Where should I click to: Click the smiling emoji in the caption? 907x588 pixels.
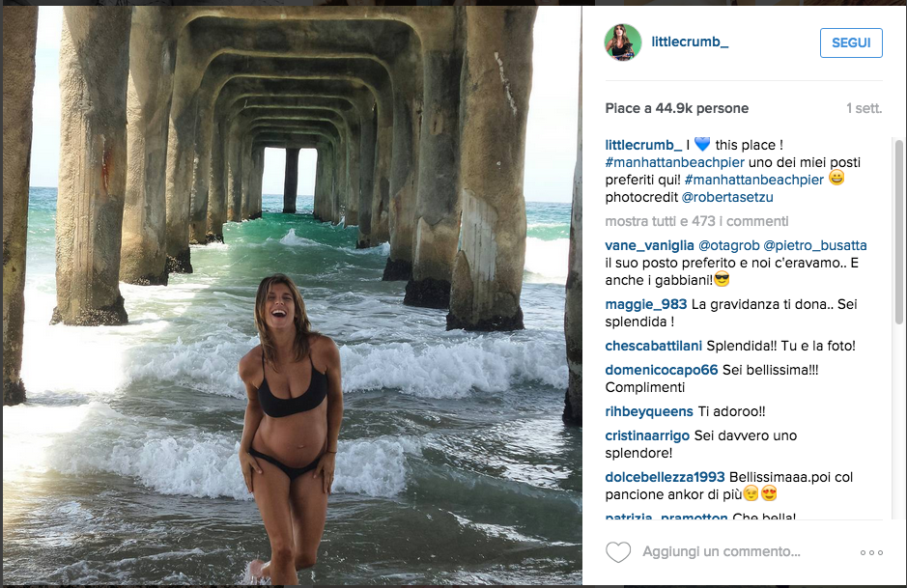pyautogui.click(x=836, y=178)
